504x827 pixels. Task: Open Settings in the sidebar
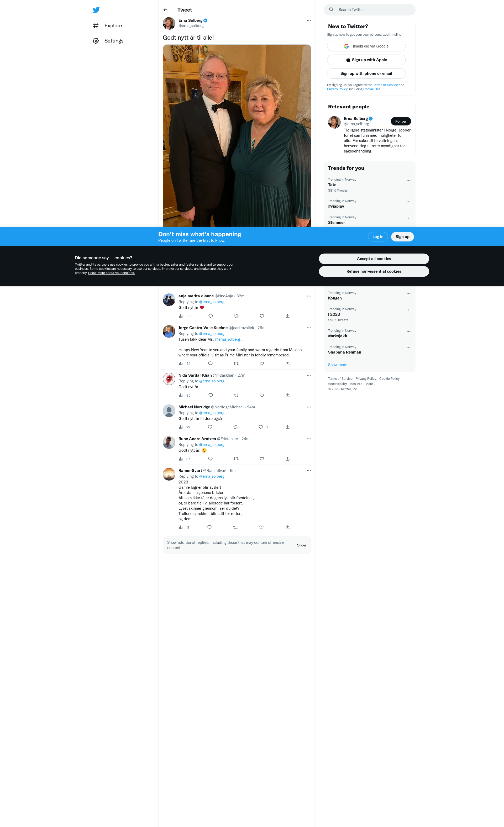pyautogui.click(x=108, y=41)
